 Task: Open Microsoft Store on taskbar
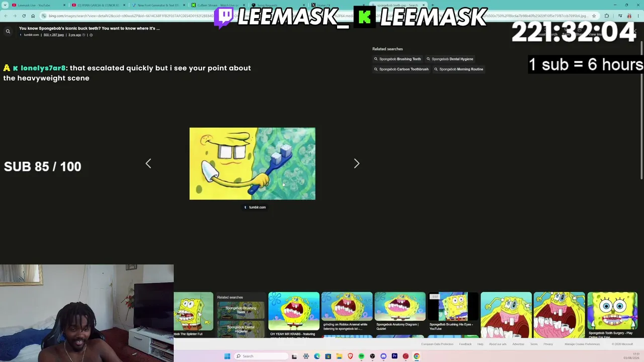[x=328, y=356]
